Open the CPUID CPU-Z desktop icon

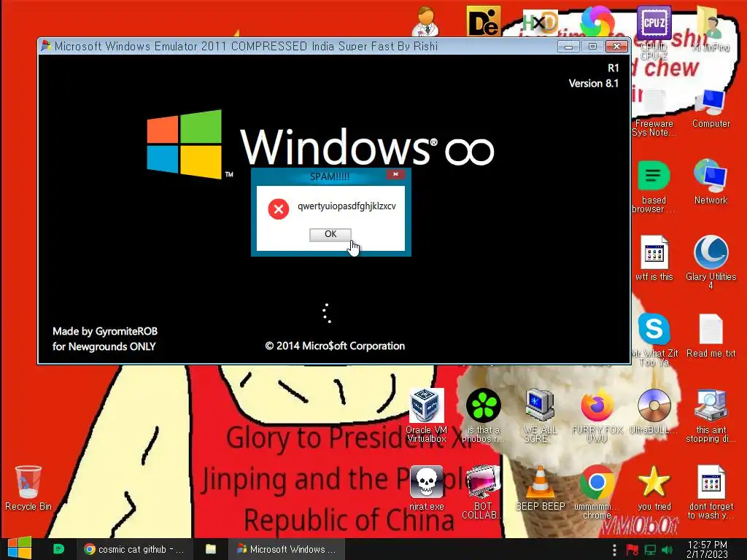[654, 31]
